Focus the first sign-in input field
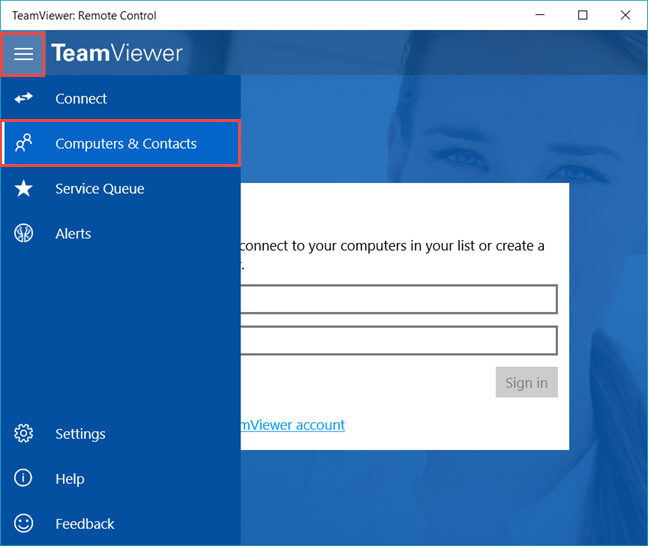648x546 pixels. click(x=399, y=299)
